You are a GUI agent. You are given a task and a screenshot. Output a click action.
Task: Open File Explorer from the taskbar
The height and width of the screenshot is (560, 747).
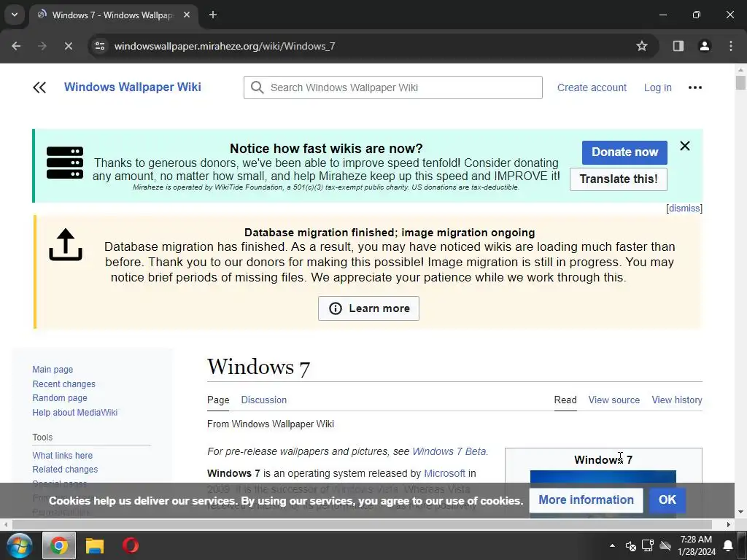tap(95, 545)
